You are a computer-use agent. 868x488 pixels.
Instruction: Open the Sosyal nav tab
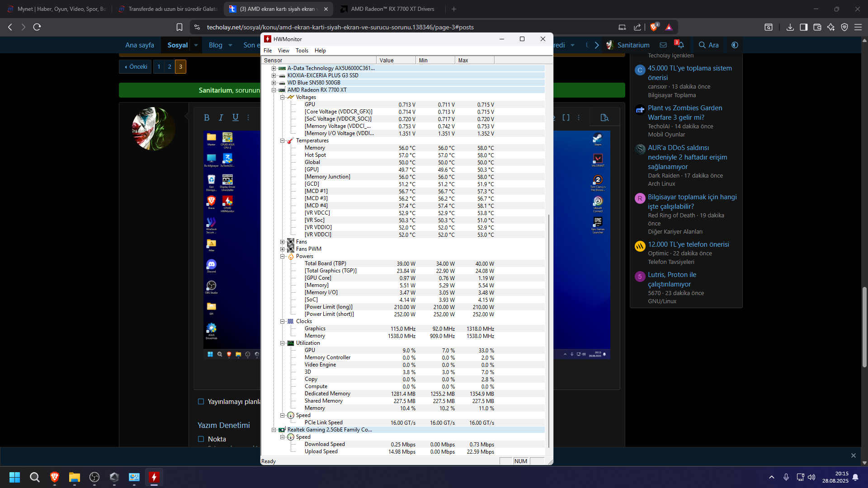[x=177, y=45]
